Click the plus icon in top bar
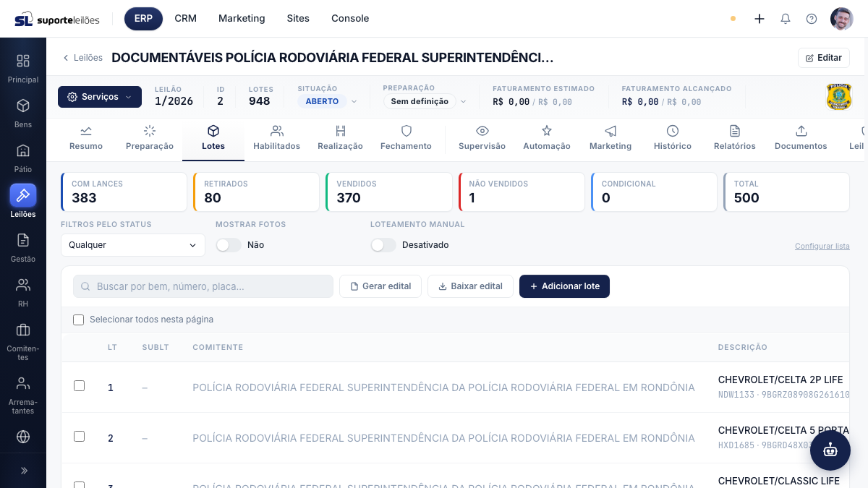This screenshot has height=488, width=868. 759,19
